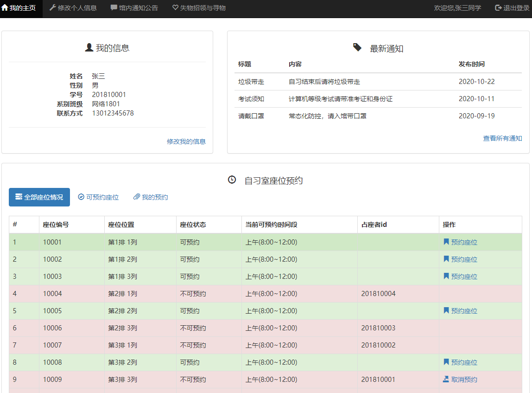
Task: Click the occupant id 201810004
Action: [x=378, y=294]
